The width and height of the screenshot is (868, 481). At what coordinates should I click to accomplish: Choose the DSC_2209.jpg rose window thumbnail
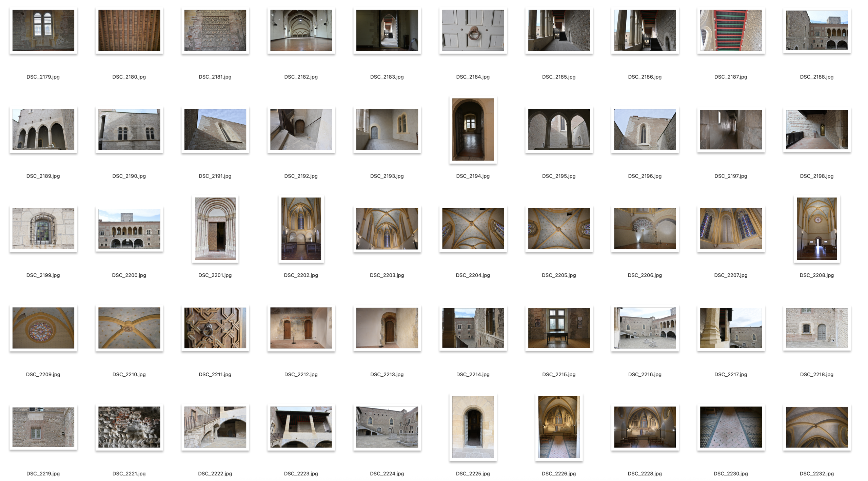click(43, 328)
